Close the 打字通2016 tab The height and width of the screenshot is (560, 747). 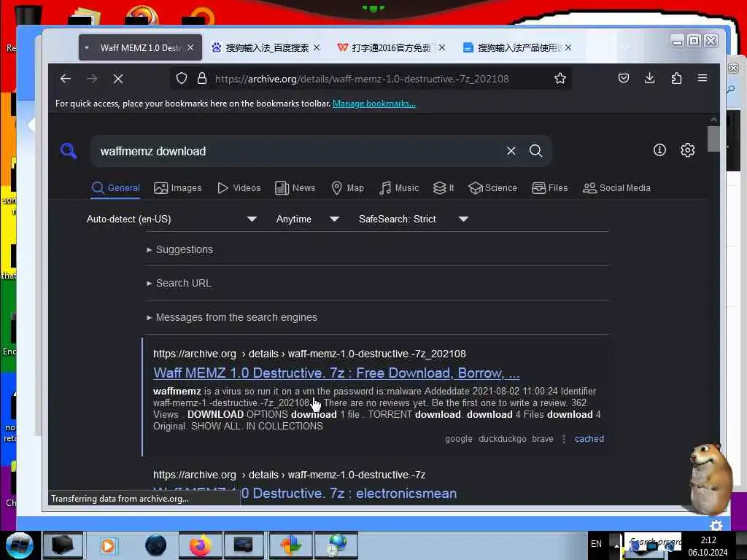click(442, 47)
